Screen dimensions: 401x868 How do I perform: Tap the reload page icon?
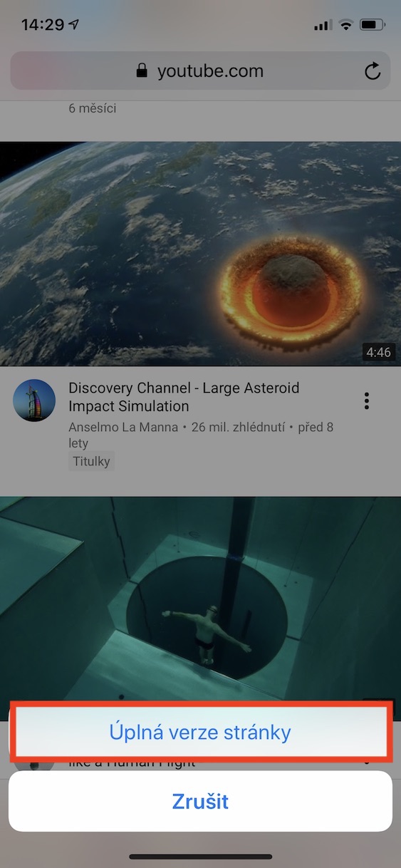(x=372, y=71)
